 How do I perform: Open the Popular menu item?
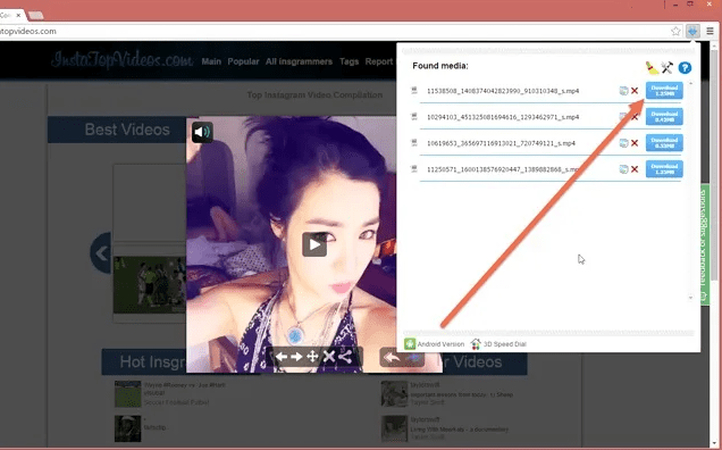point(243,62)
